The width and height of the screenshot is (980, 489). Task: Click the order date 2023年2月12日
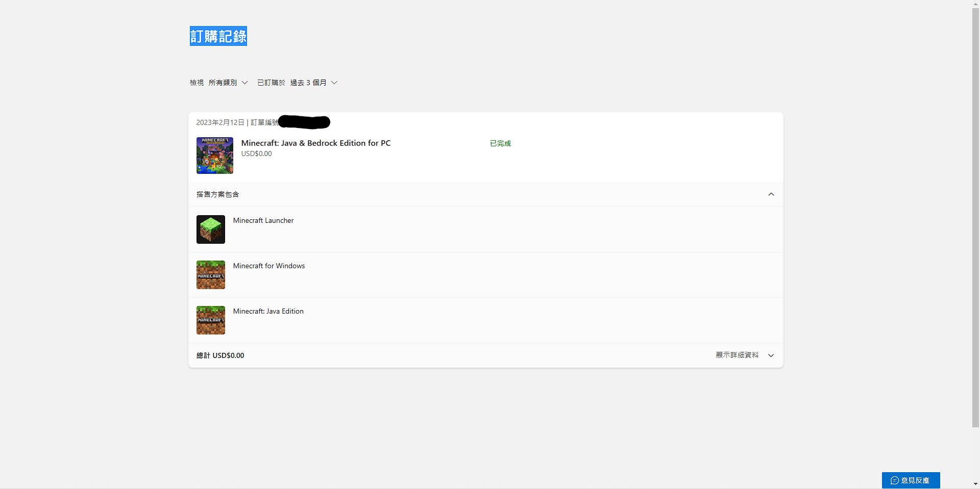(220, 122)
